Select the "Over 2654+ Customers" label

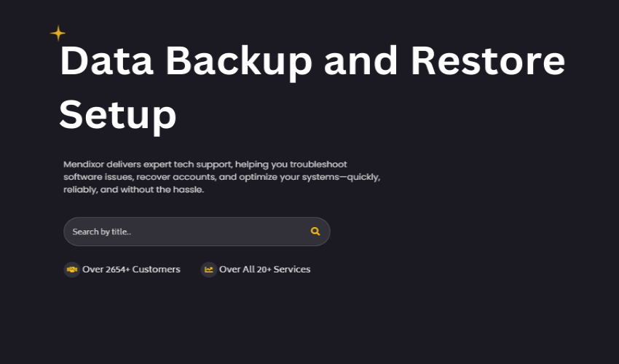click(131, 269)
